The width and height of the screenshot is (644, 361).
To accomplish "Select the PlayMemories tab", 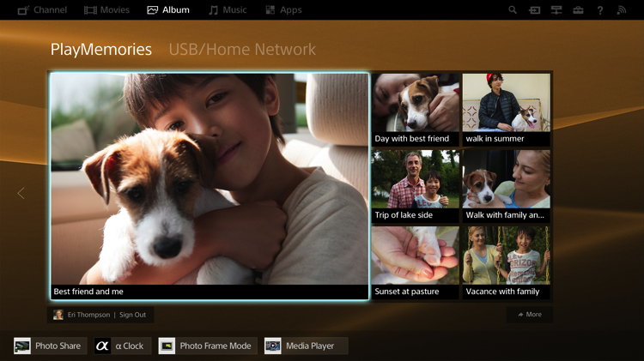I will [x=101, y=50].
